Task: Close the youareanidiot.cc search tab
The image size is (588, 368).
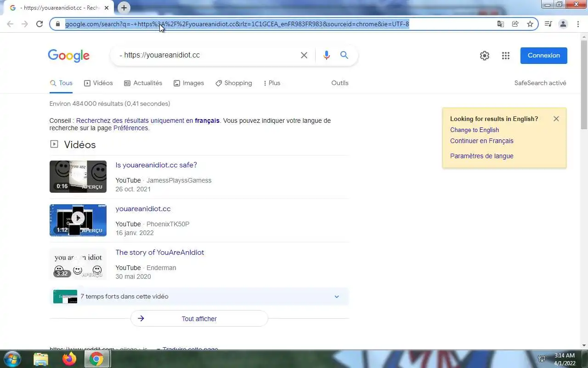Action: pyautogui.click(x=107, y=8)
